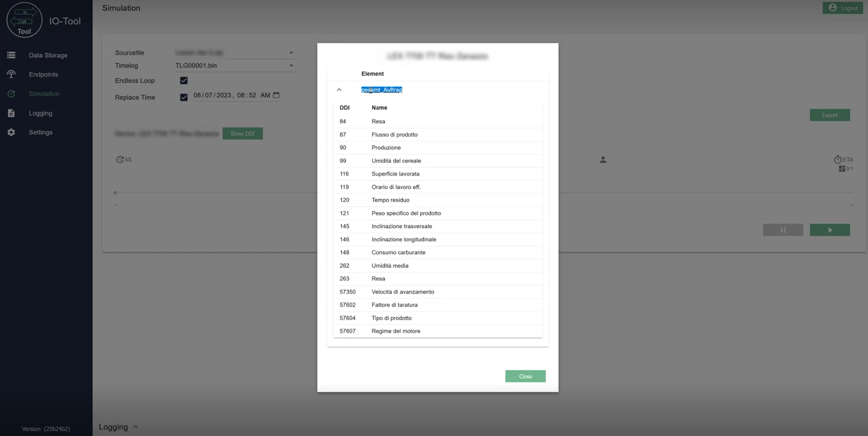The image size is (868, 436).
Task: Click the Show DDI button
Action: pyautogui.click(x=243, y=134)
